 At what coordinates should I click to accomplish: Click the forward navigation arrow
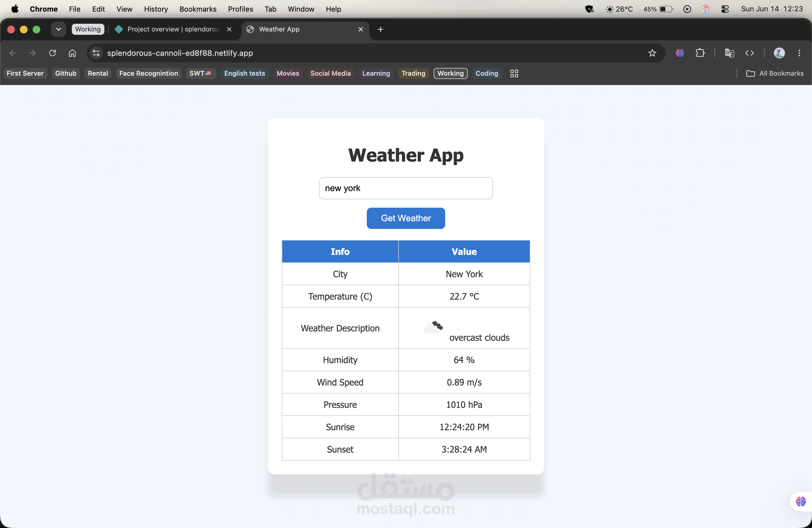(x=32, y=53)
